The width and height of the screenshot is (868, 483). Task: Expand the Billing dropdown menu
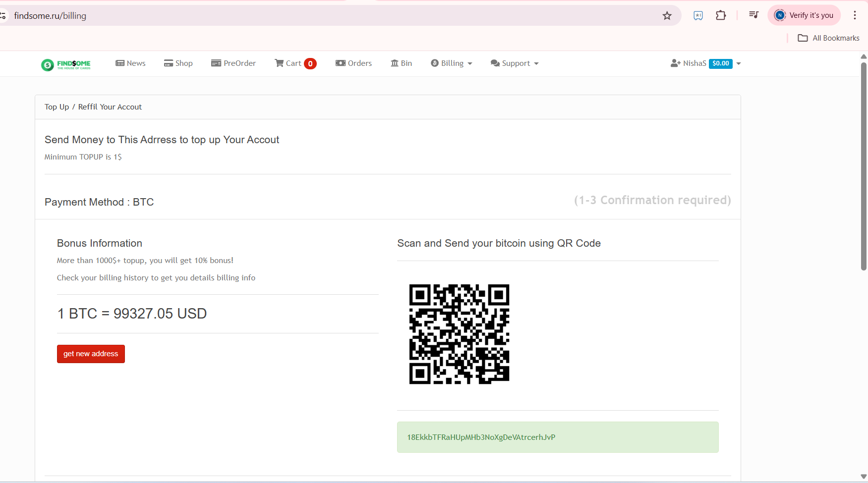point(452,63)
